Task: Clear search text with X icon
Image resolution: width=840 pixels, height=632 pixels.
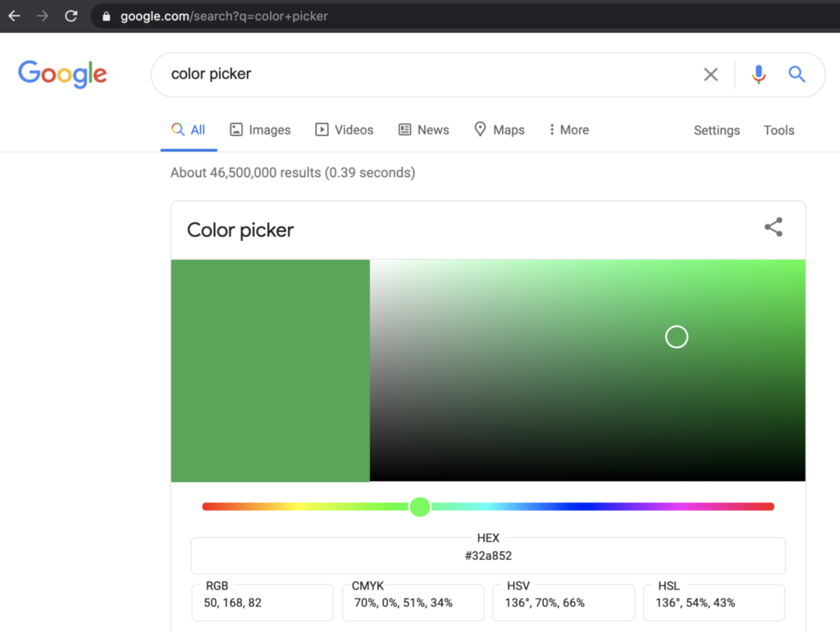Action: coord(710,75)
